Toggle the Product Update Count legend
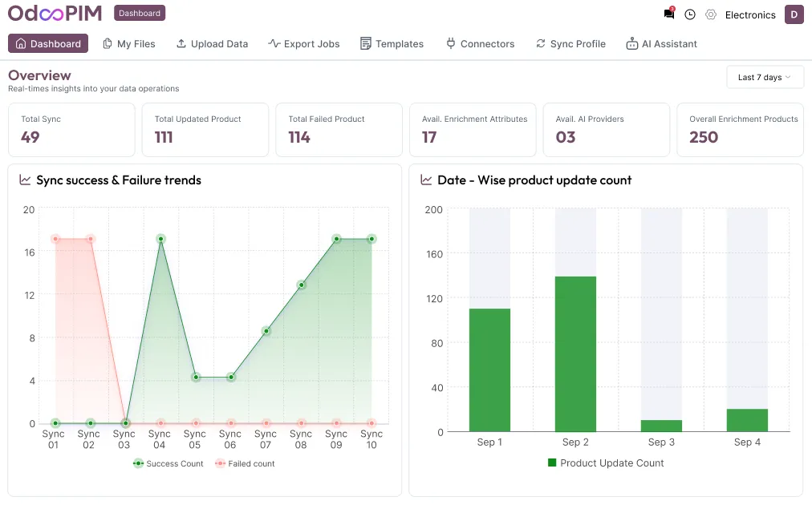This screenshot has width=812, height=505. click(606, 463)
